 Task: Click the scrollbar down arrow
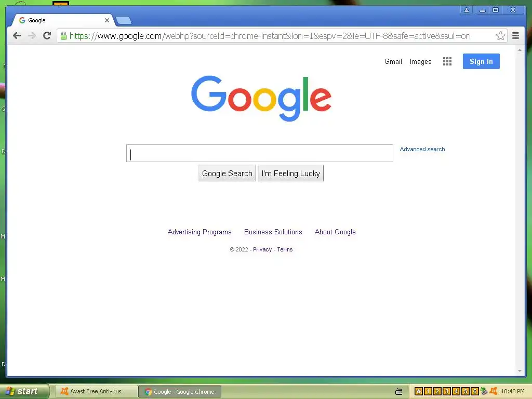tap(520, 371)
